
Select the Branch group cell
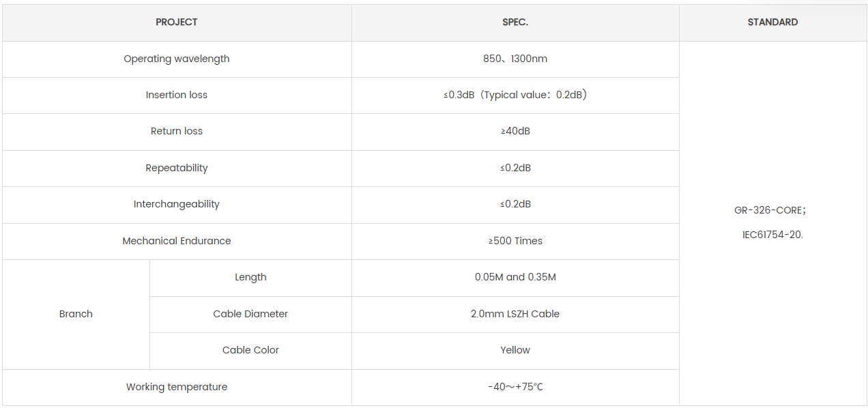pyautogui.click(x=76, y=314)
